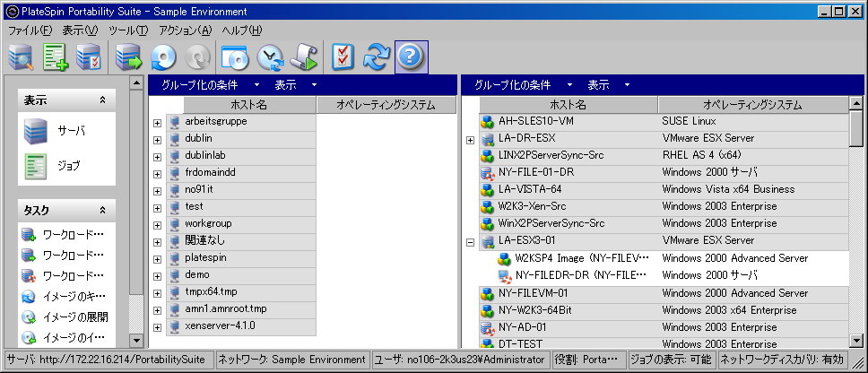The height and width of the screenshot is (373, 868).
Task: Expand the xenserver-4.1.0 group
Action: [158, 327]
